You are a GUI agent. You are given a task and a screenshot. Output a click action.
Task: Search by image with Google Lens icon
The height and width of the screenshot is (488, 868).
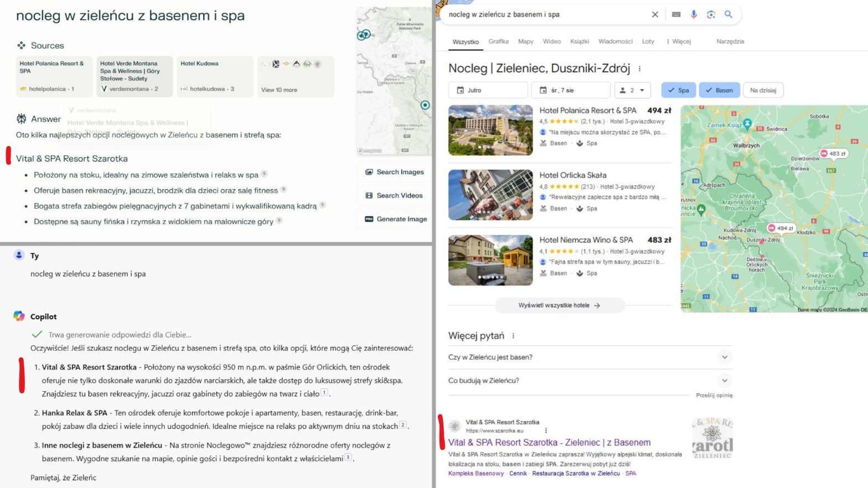(711, 14)
